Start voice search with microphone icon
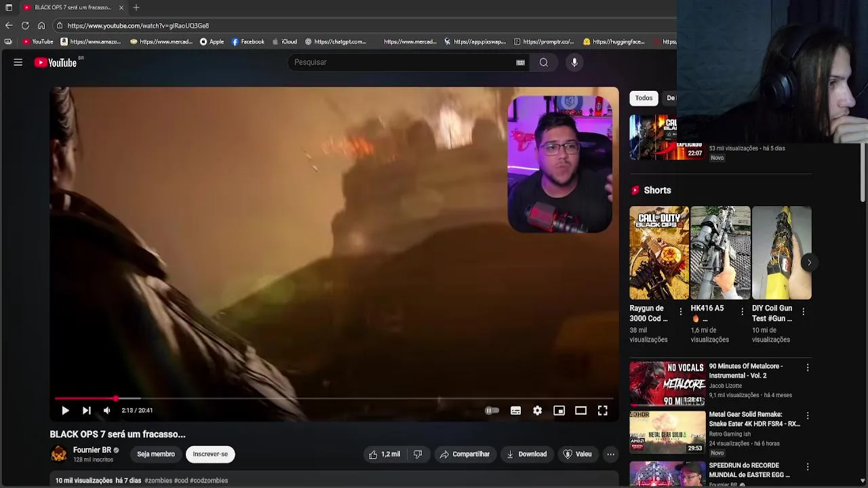 pos(574,62)
